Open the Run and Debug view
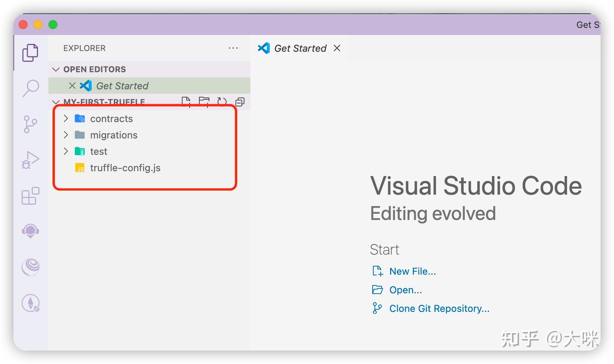614x364 pixels. click(30, 160)
